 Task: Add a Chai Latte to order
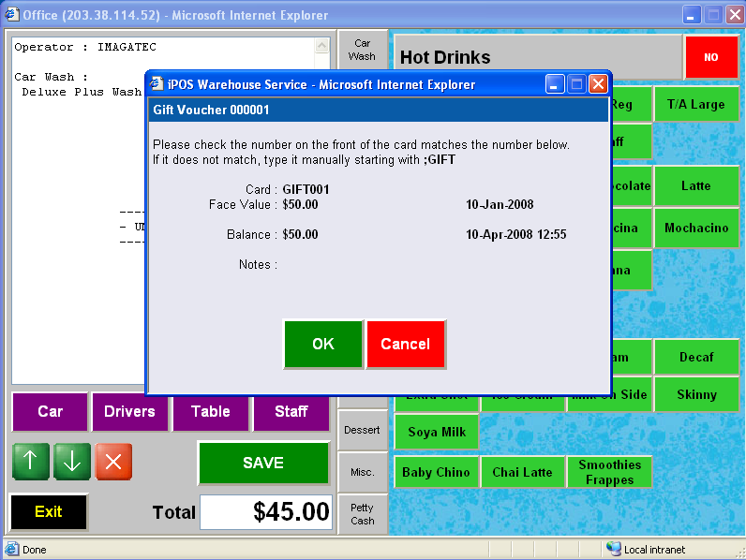pos(522,472)
